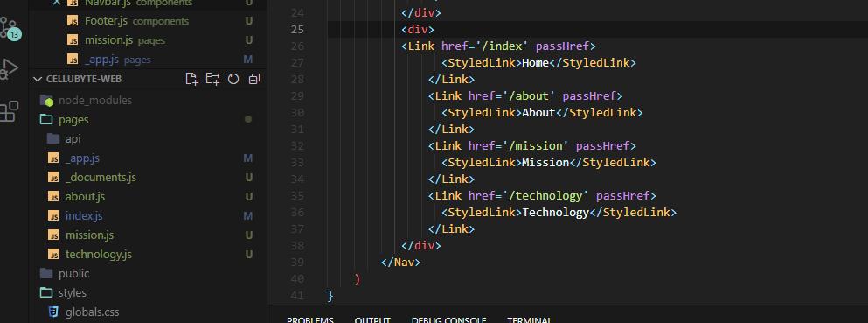This screenshot has width=868, height=323.
Task: Click the Technology text inside StyledLink
Action: click(556, 212)
